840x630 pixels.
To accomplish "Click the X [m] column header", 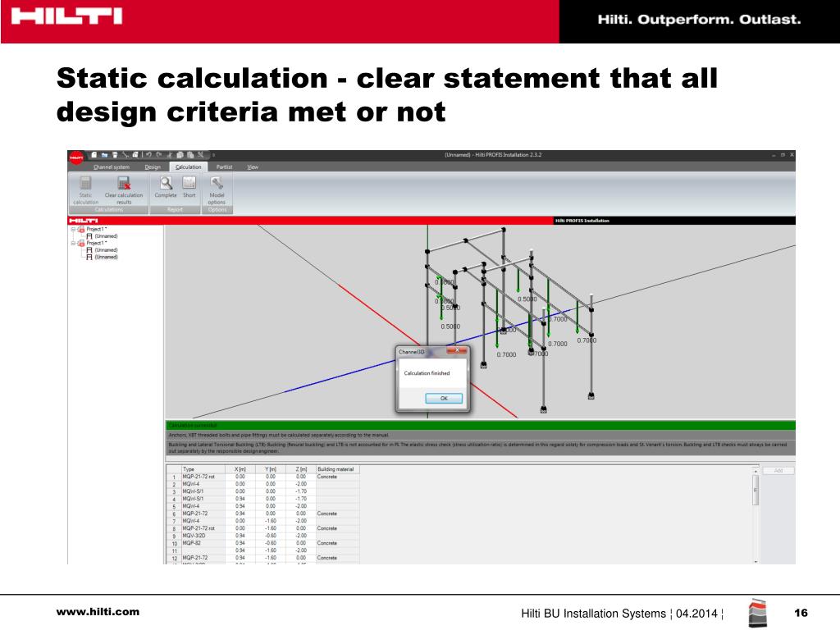I will click(240, 469).
